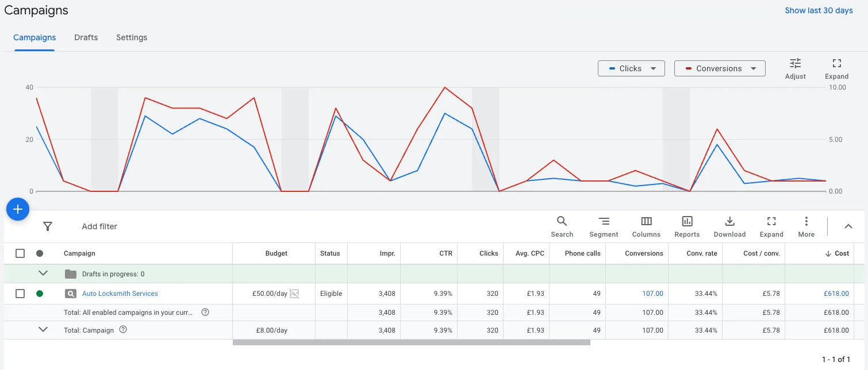Open the Conversions metric dropdown
This screenshot has width=868, height=370.
click(x=720, y=68)
